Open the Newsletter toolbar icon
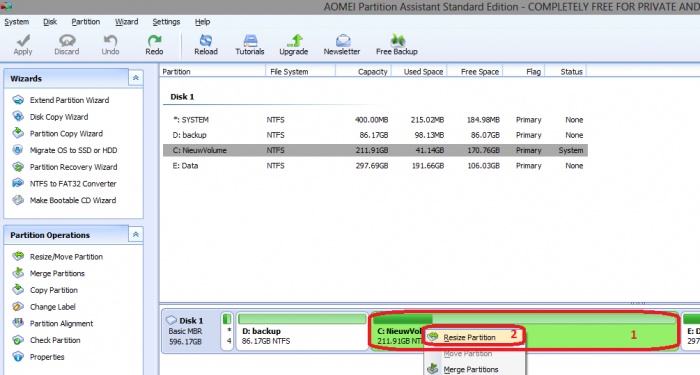Viewport: 700px width, 375px height. 342,40
